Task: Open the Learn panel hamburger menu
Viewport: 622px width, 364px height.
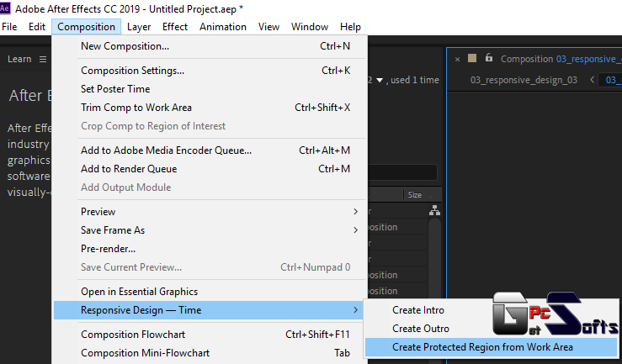Action: pyautogui.click(x=43, y=60)
